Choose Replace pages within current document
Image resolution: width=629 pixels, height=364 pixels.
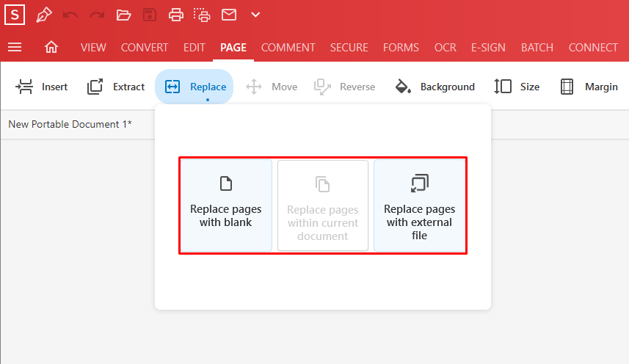point(323,205)
